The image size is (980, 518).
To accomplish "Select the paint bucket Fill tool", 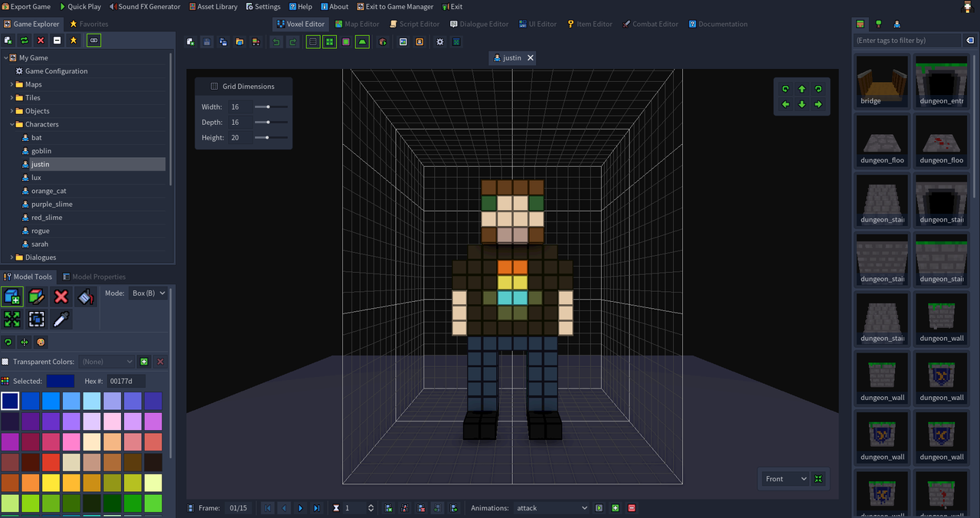I will [x=86, y=297].
